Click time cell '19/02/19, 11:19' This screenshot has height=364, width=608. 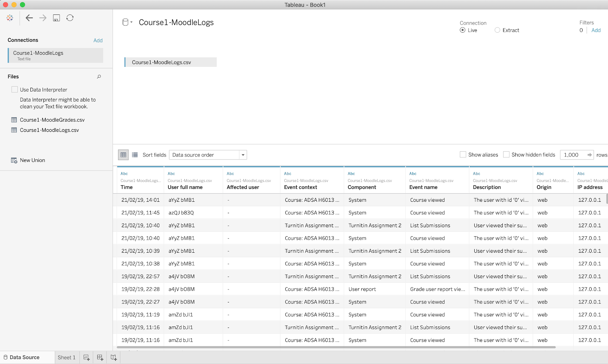pyautogui.click(x=141, y=315)
